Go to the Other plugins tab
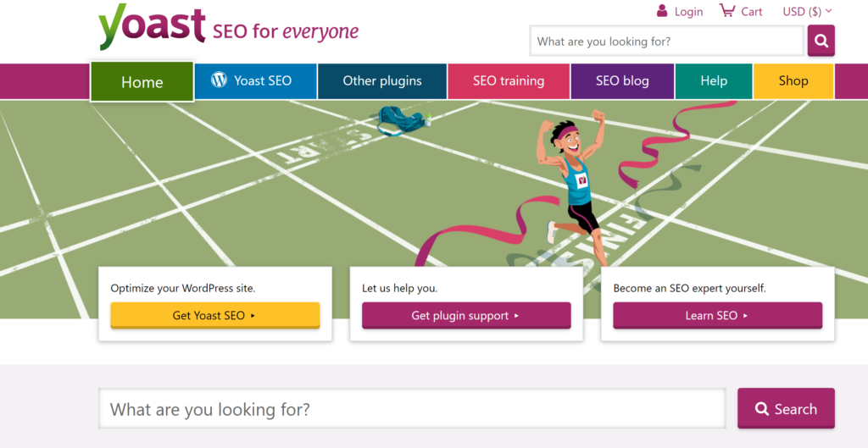The width and height of the screenshot is (868, 448). (382, 81)
